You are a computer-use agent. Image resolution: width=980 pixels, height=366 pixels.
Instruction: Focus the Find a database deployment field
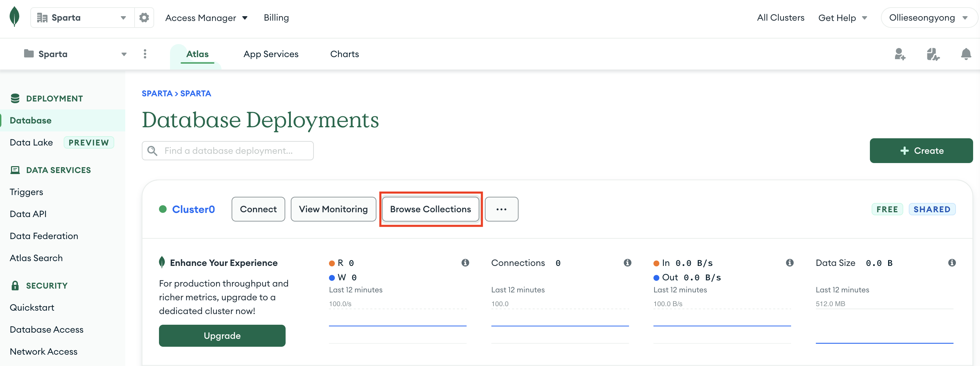tap(227, 151)
